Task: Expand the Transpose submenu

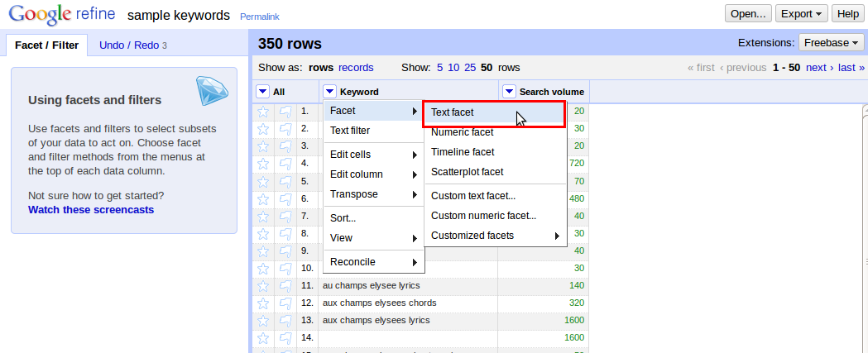Action: tap(374, 194)
